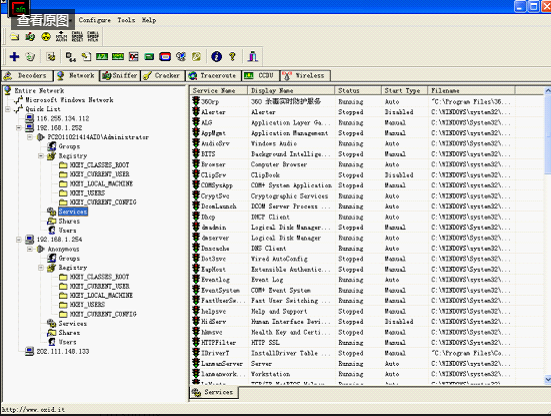The image size is (551, 416).
Task: Collapse the Quick List tree node
Action: [7, 109]
